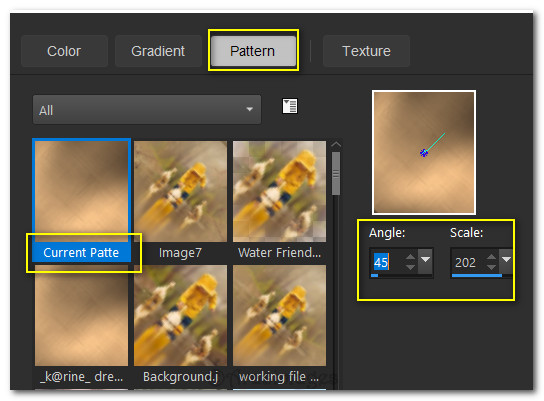Image resolution: width=544 pixels, height=401 pixels.
Task: Pick the Water Friend pattern thumbnail
Action: [279, 200]
